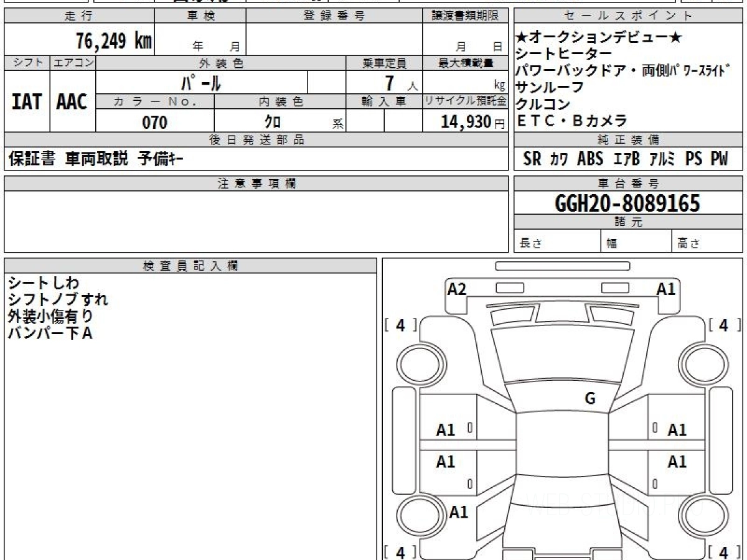The image size is (747, 560).
Task: Click the A2 damage mark on the diagram
Action: click(457, 289)
